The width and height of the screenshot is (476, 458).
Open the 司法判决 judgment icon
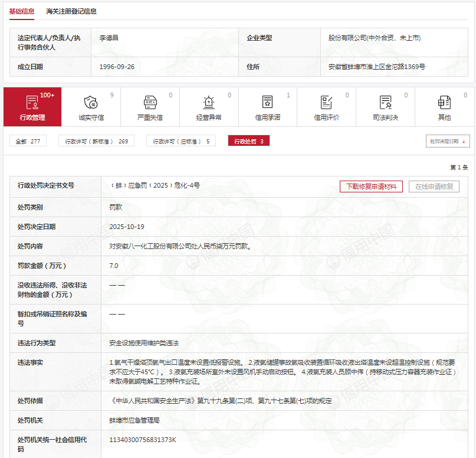(385, 103)
